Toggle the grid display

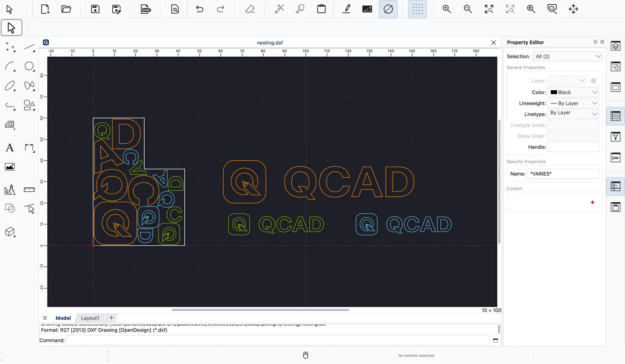pyautogui.click(x=417, y=9)
